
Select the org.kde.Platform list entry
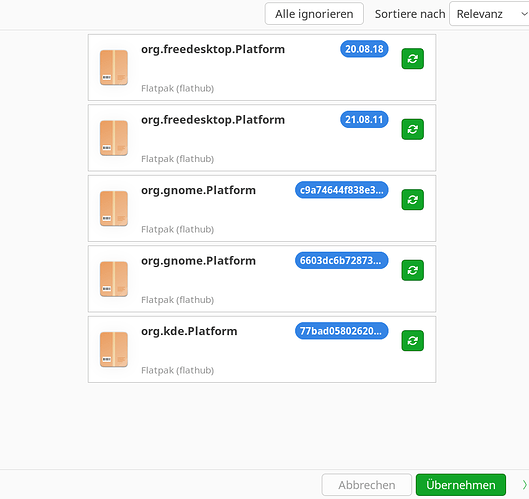(262, 350)
